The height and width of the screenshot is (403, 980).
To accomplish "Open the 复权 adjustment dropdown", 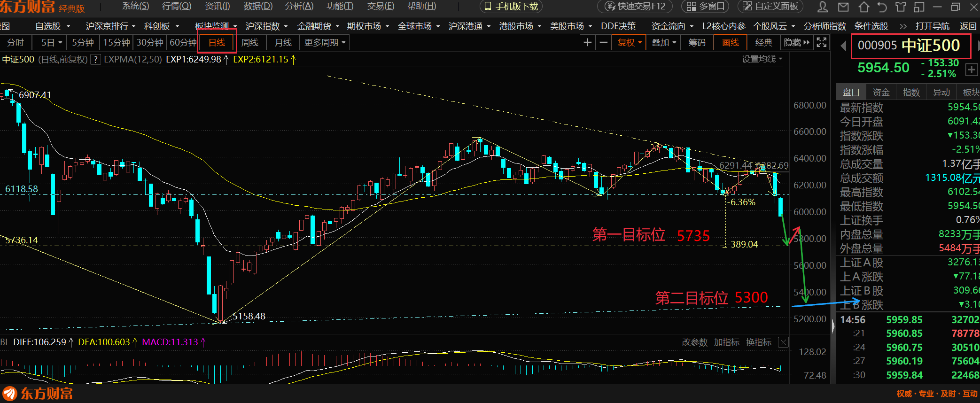I will point(630,43).
